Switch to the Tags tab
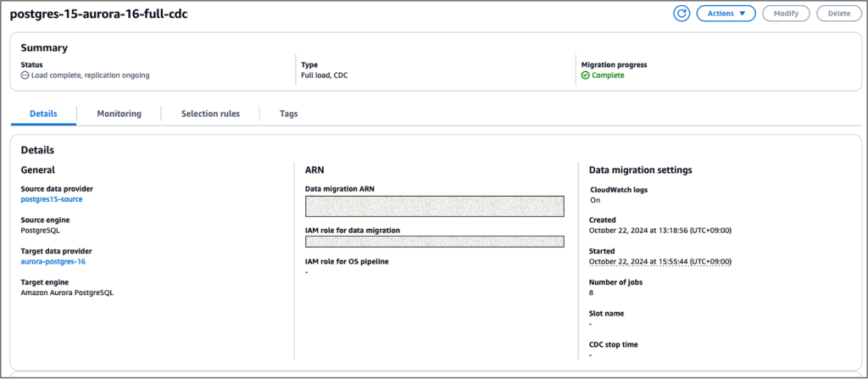The width and height of the screenshot is (868, 379). click(288, 114)
